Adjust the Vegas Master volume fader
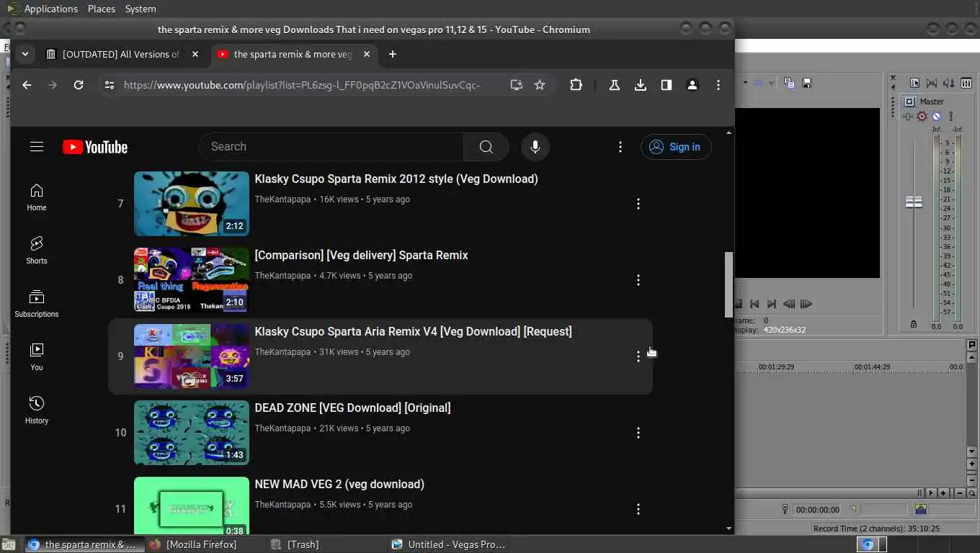The image size is (980, 553). click(914, 202)
